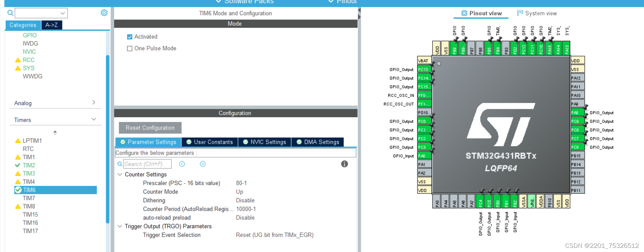Open User Constants tab
Screen dimensions: 644x252
pos(210,142)
